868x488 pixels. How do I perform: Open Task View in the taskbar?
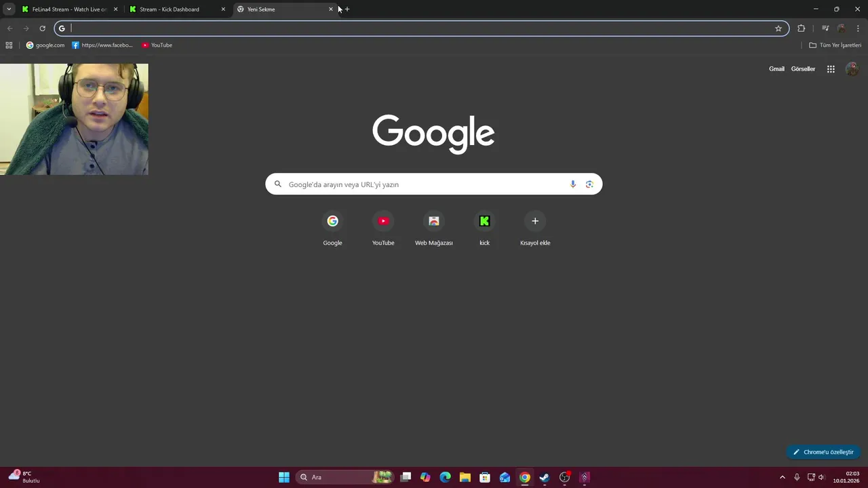point(406,477)
